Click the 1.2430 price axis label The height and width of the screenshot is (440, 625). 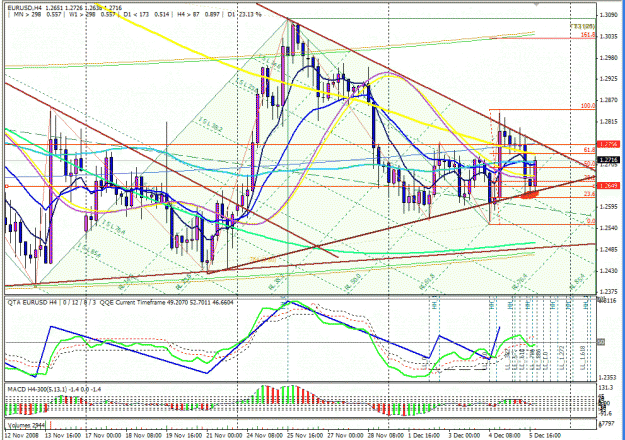pos(608,271)
